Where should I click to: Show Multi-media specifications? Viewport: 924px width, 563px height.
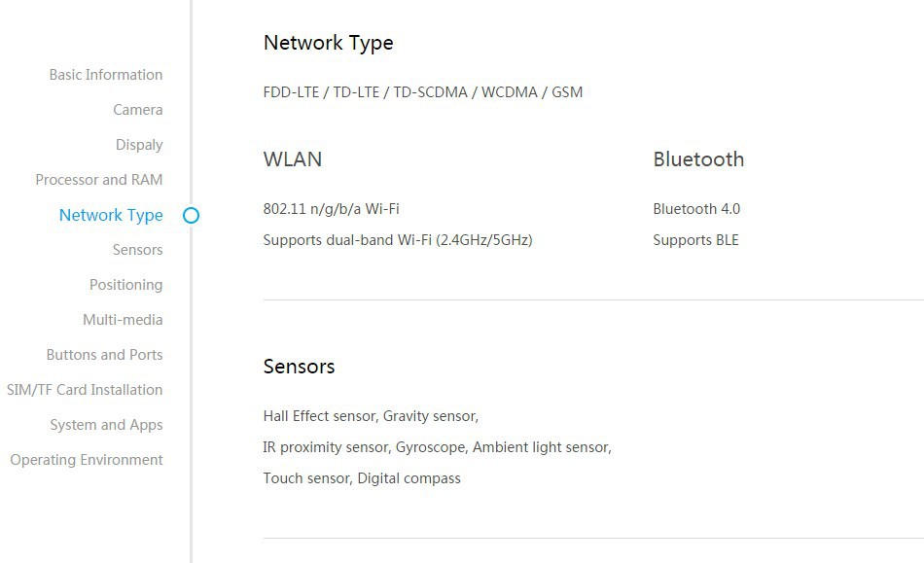[123, 320]
